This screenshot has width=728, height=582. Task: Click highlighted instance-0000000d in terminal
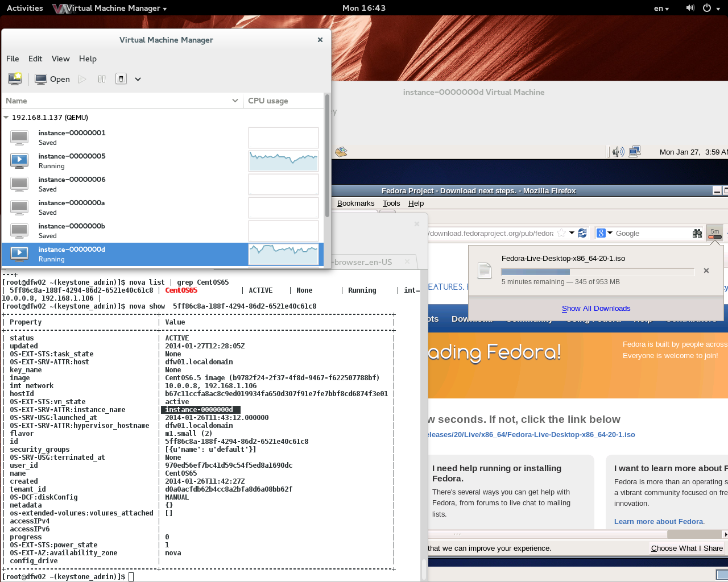[200, 410]
